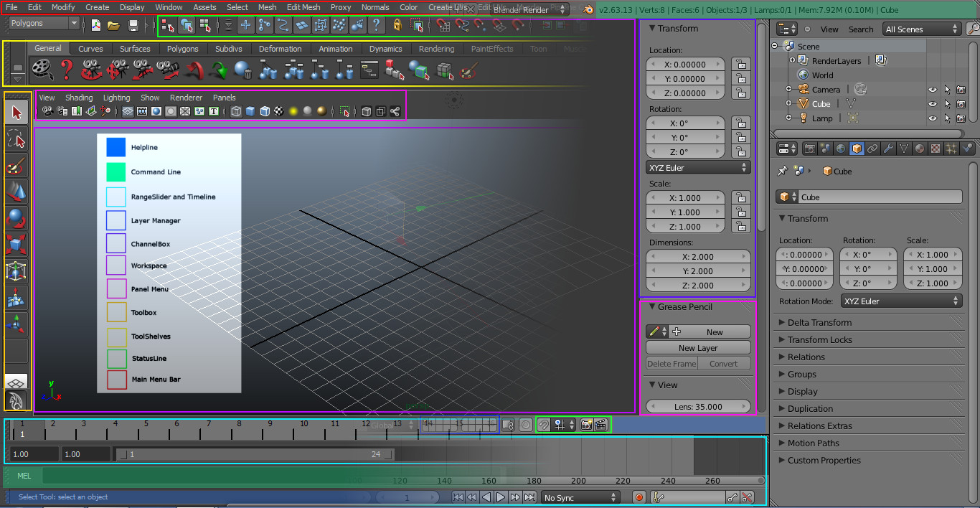The height and width of the screenshot is (508, 980).
Task: Hide the Cube with its eye icon
Action: 933,104
